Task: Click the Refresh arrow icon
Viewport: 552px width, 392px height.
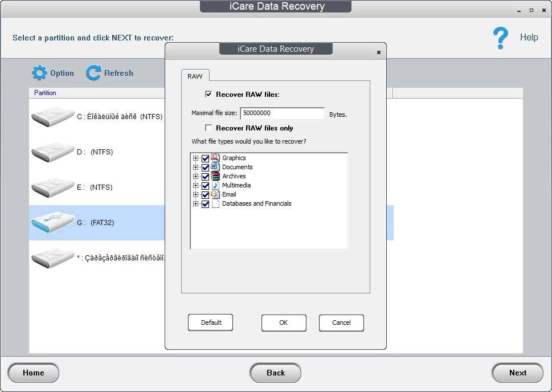Action: tap(93, 73)
